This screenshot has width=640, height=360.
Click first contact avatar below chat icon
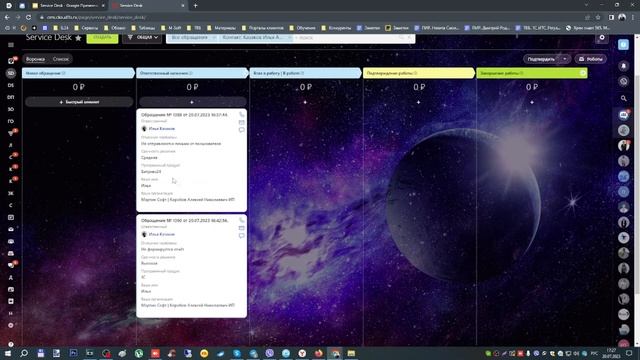click(623, 130)
